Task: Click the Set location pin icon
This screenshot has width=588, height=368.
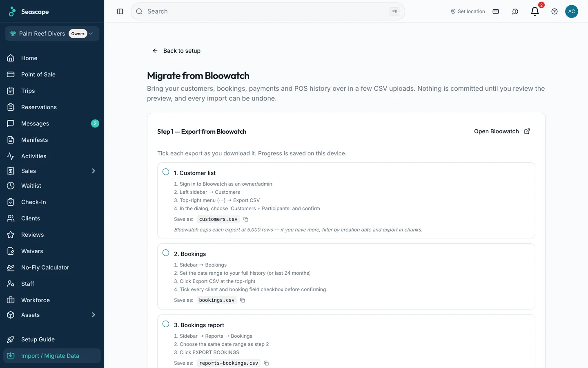Action: 453,11
